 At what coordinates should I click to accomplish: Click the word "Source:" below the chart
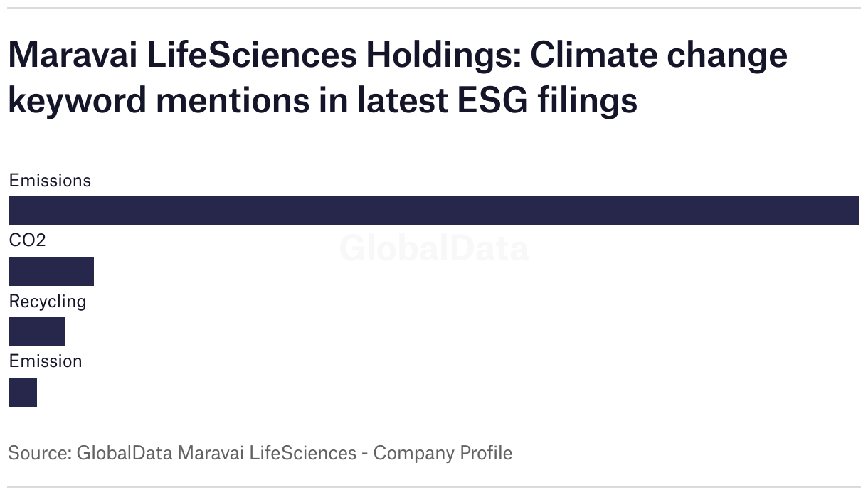(x=39, y=453)
